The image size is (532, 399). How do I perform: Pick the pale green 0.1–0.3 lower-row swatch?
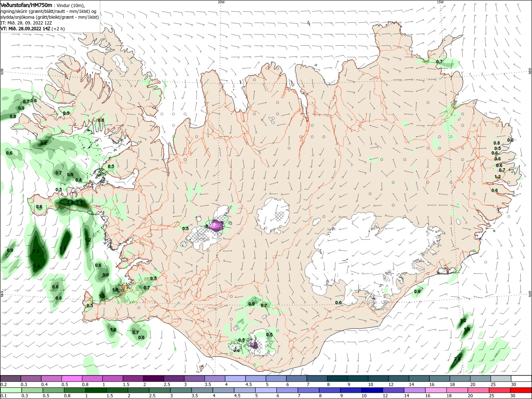click(x=11, y=390)
